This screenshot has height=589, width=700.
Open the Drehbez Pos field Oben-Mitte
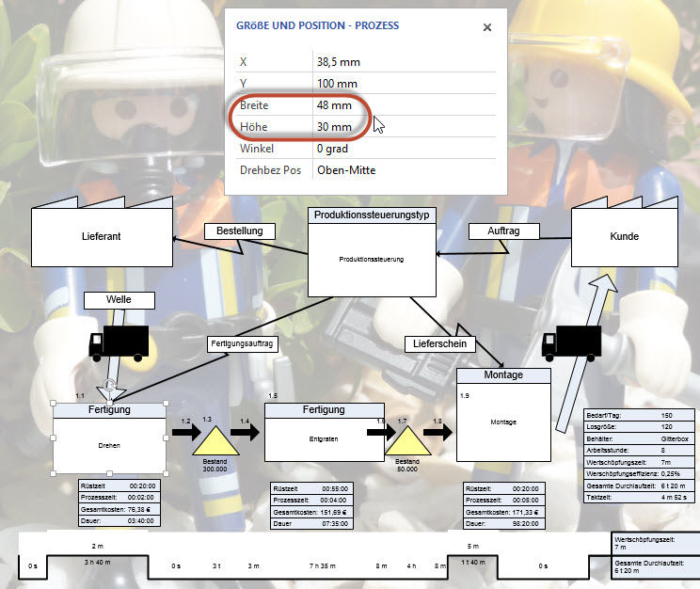point(404,170)
